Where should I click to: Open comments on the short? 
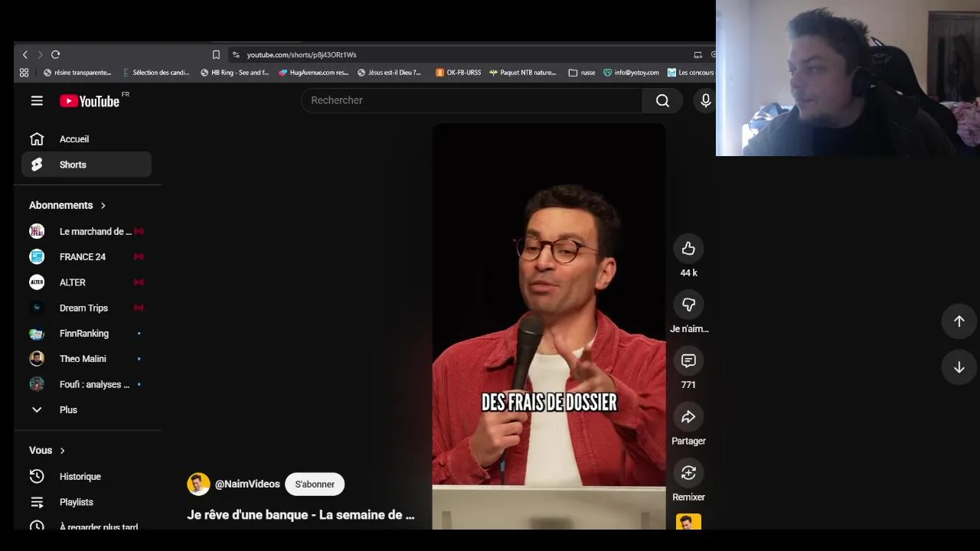pyautogui.click(x=688, y=360)
